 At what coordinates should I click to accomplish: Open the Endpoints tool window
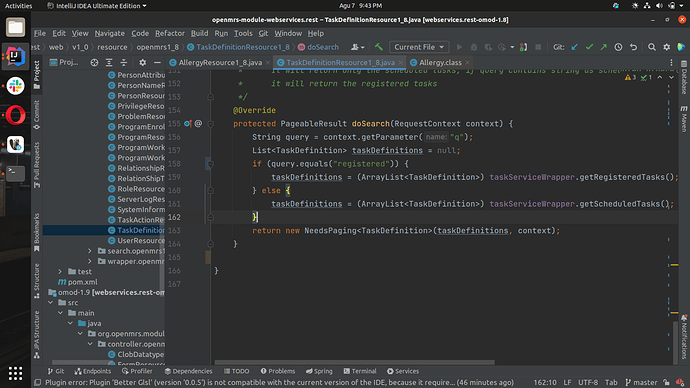(x=93, y=371)
